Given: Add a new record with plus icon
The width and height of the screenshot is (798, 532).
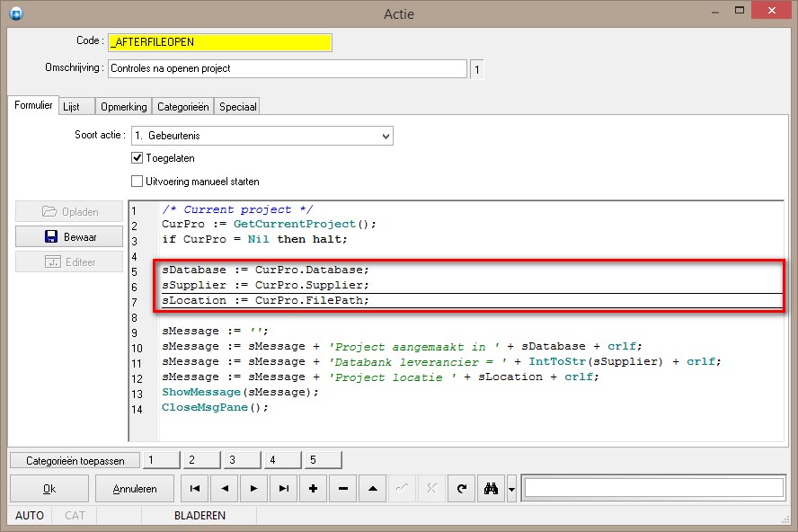Looking at the screenshot, I should (x=313, y=489).
